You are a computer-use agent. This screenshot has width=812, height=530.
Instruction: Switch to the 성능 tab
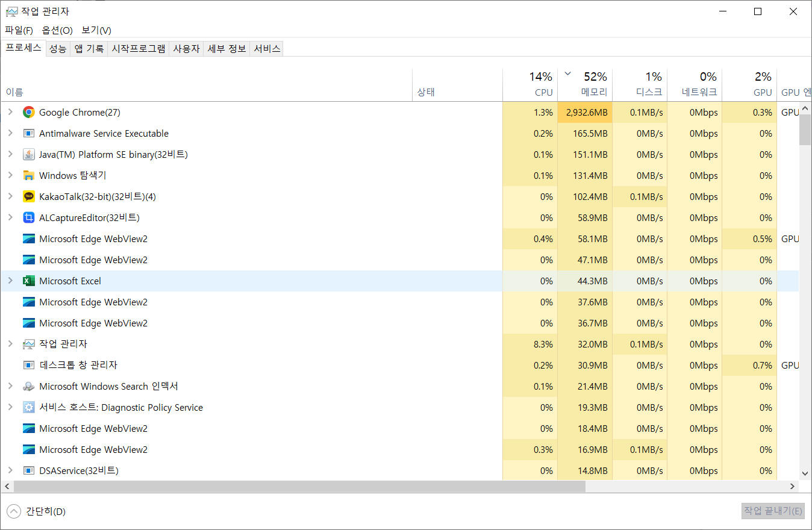pyautogui.click(x=58, y=49)
